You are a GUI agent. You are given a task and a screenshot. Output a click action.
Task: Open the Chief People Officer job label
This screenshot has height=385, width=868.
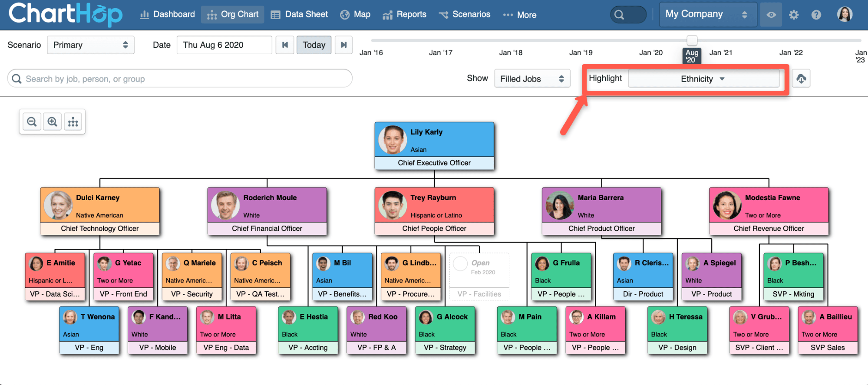tap(434, 228)
